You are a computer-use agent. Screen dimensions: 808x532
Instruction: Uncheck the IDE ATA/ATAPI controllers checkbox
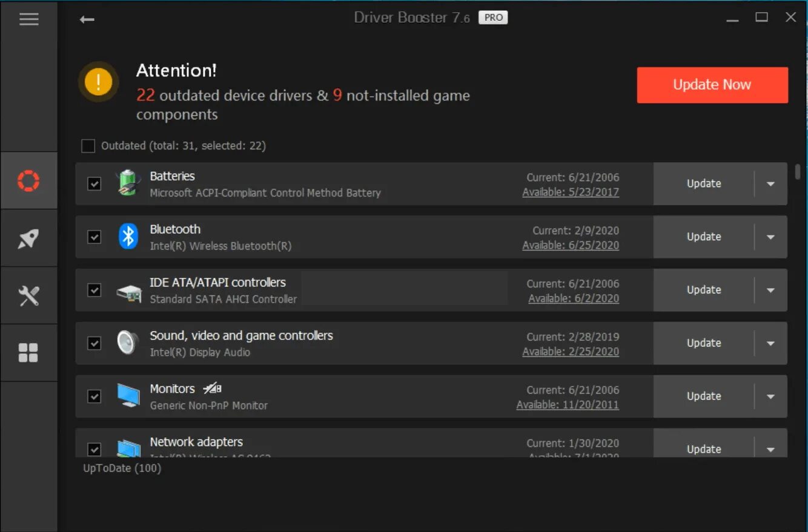(94, 290)
